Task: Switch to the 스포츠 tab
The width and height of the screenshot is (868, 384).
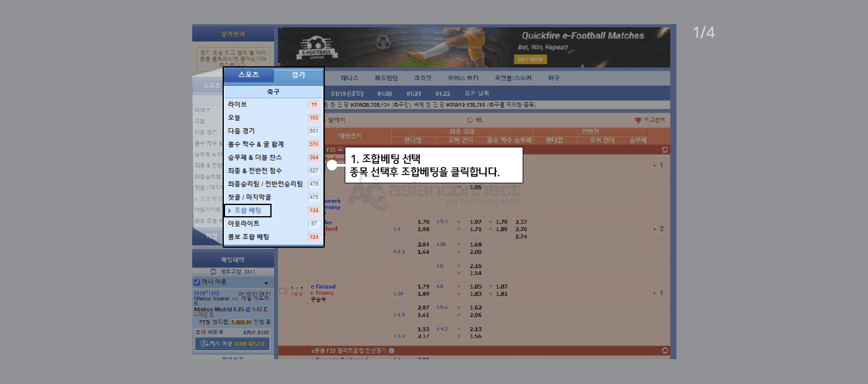Action: [x=249, y=75]
